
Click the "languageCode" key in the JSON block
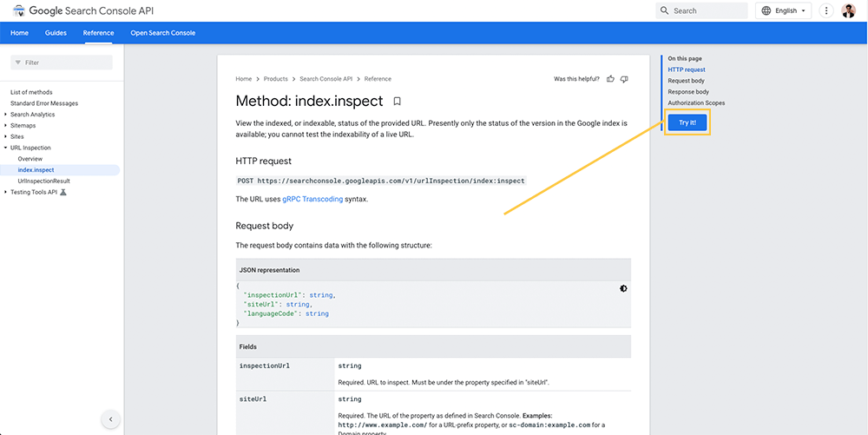click(271, 313)
